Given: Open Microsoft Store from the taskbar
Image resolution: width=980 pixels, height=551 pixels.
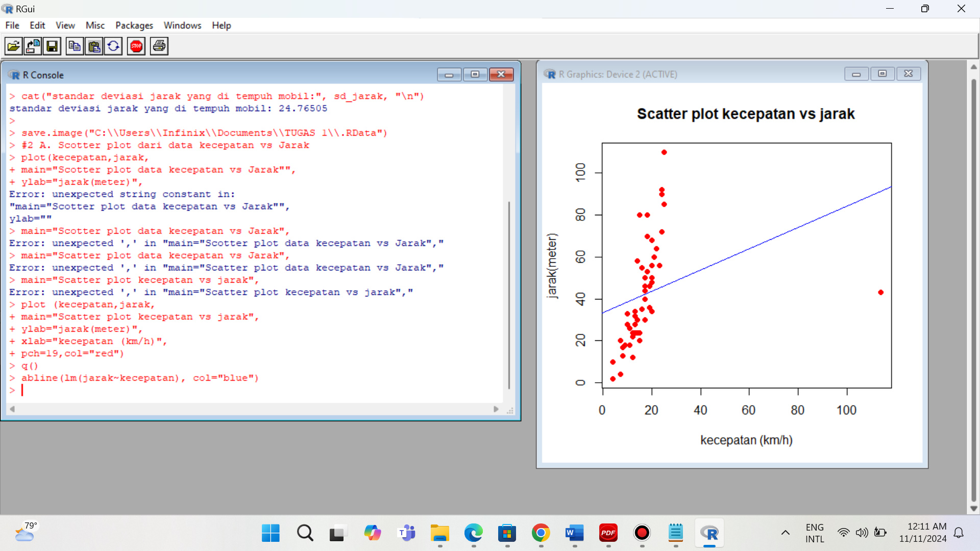Looking at the screenshot, I should pyautogui.click(x=507, y=533).
